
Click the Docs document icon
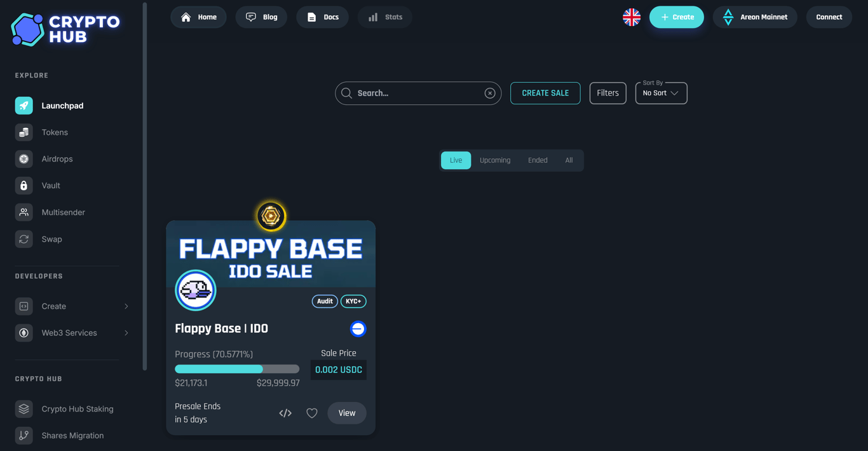[311, 17]
